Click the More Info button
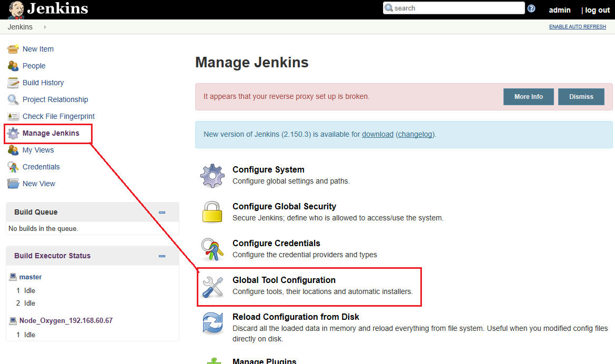Image resolution: width=615 pixels, height=364 pixels. pos(529,97)
